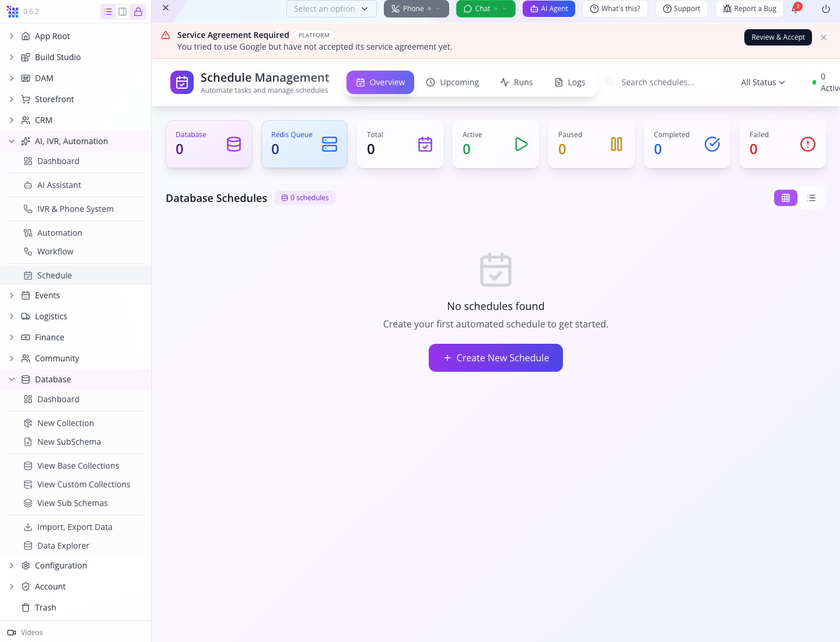Click the app logo icon

coord(12,12)
